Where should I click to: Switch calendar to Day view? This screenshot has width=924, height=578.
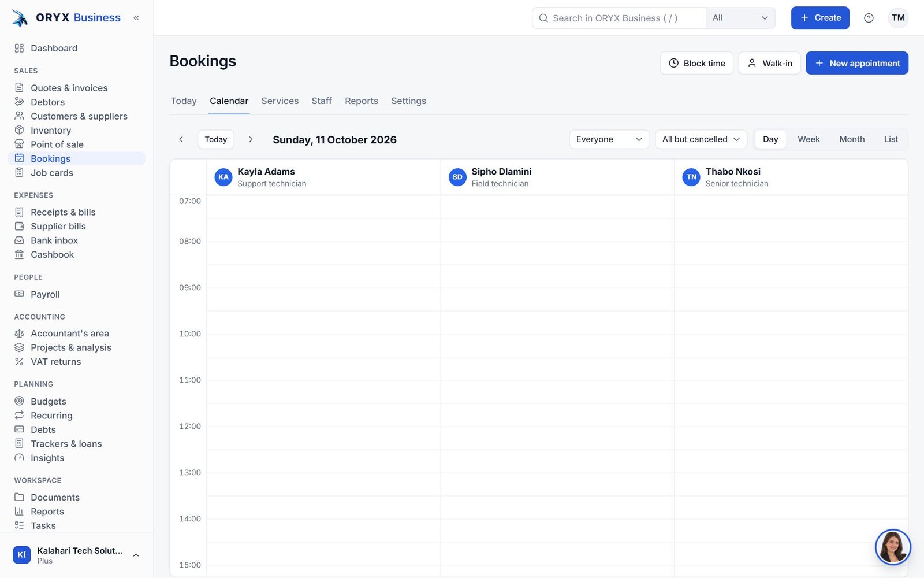770,139
